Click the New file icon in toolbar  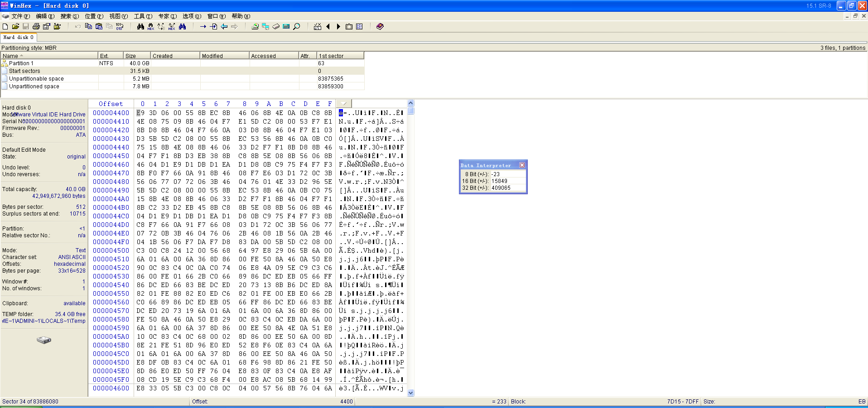tap(5, 27)
